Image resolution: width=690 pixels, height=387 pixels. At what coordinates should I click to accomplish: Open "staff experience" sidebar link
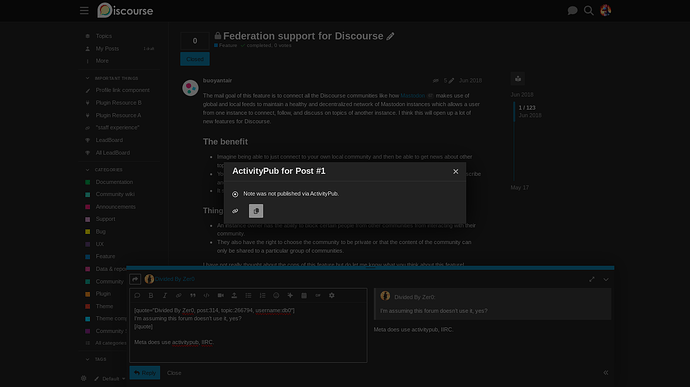117,128
